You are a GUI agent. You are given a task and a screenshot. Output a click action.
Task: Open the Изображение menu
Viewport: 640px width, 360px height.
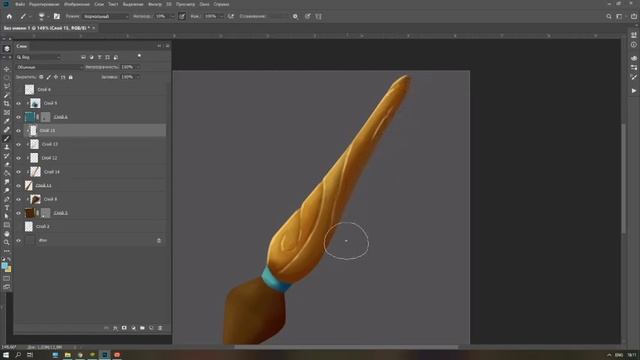point(77,4)
